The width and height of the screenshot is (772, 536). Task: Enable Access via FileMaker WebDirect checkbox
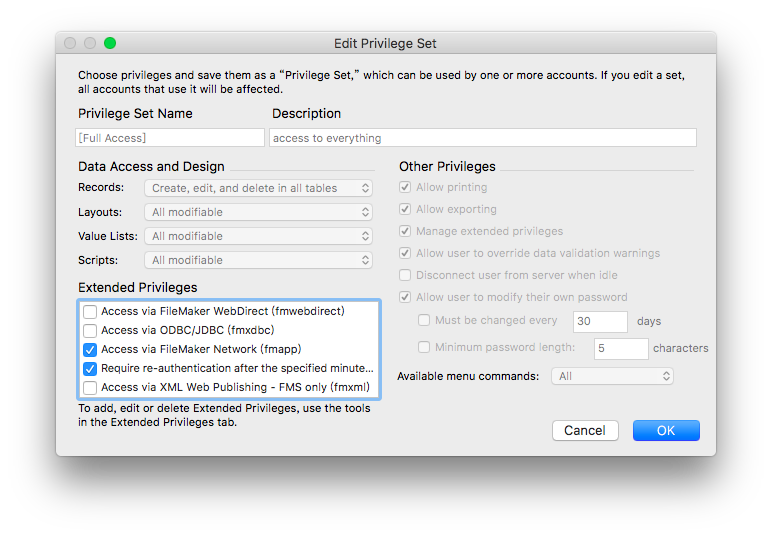90,312
